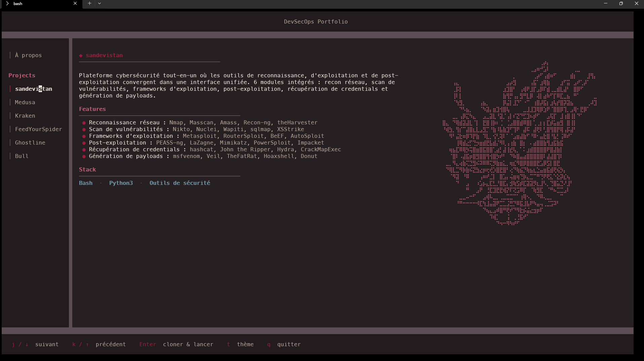Click the Python3 stack tag
The width and height of the screenshot is (644, 361).
click(x=121, y=183)
